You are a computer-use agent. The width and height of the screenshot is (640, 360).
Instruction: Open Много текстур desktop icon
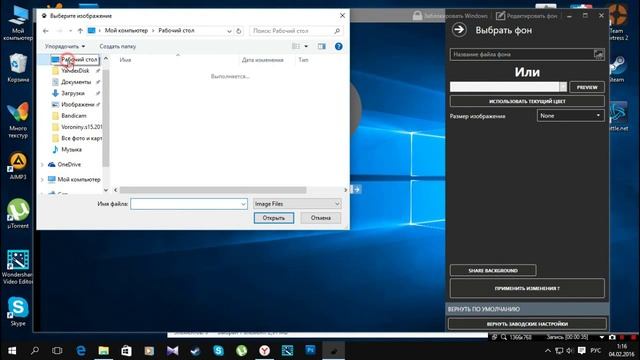18,120
